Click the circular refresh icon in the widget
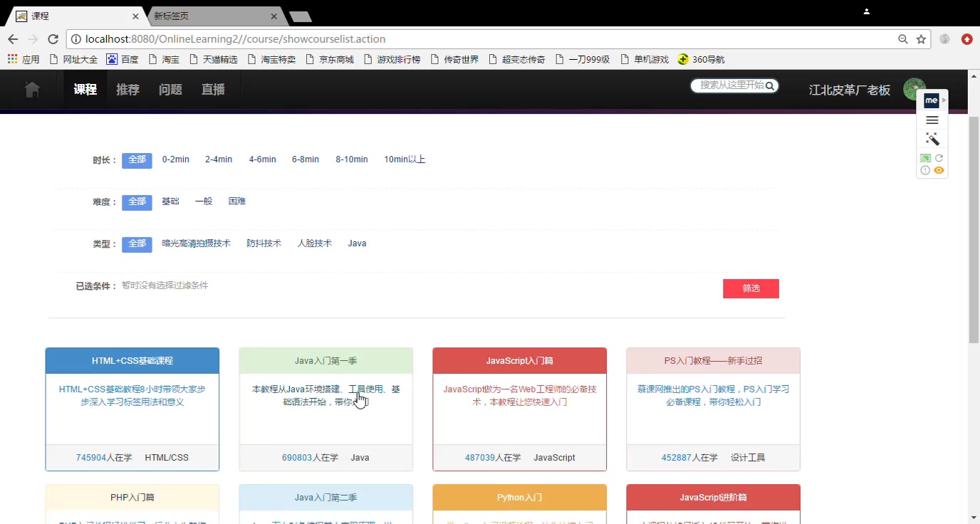The width and height of the screenshot is (980, 524). [x=939, y=158]
